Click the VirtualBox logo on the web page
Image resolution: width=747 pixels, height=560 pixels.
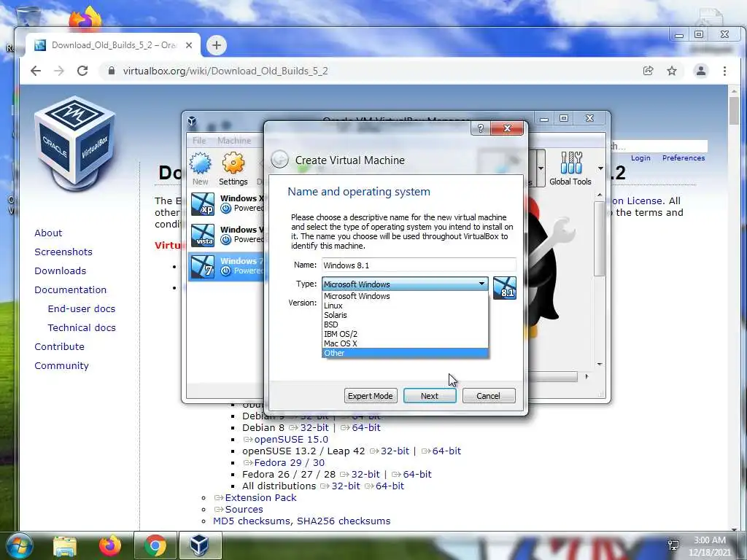click(x=75, y=143)
